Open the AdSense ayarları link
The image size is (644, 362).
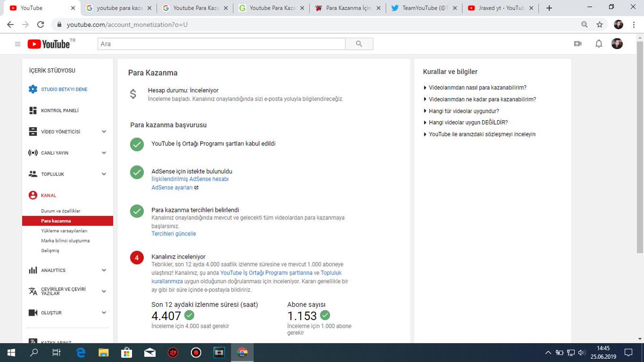[172, 188]
